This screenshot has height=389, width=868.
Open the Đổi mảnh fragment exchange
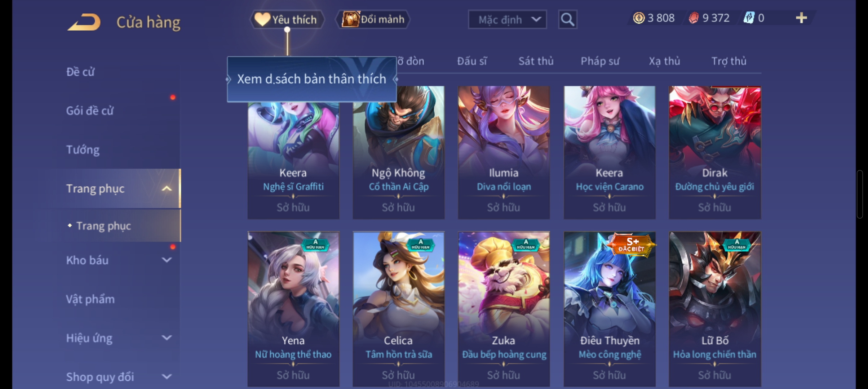pos(373,19)
